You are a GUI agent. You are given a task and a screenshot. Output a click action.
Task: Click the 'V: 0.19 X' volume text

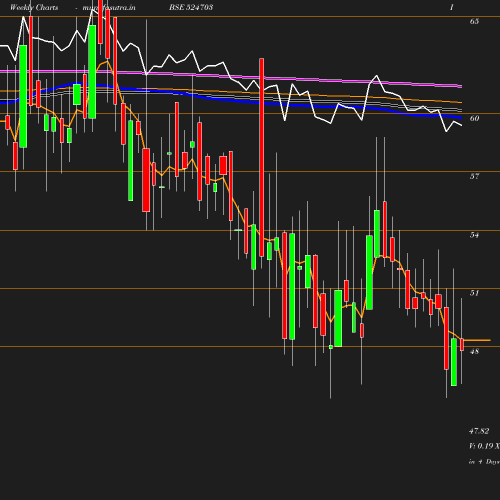pos(484,446)
